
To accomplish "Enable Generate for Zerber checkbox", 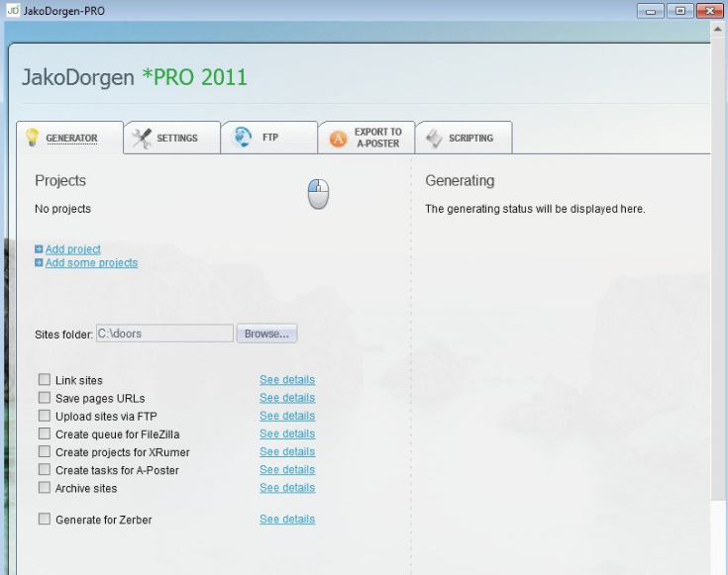I will (x=45, y=519).
